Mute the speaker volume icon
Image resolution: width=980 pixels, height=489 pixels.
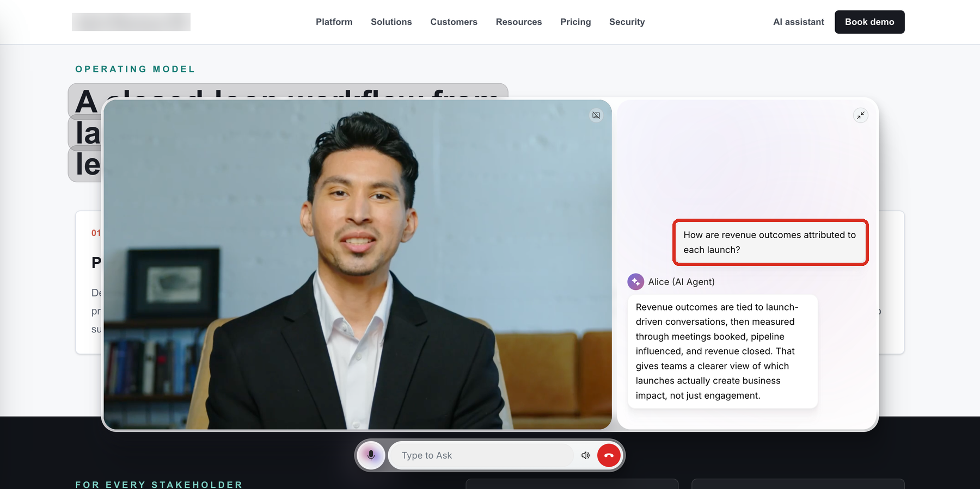(x=585, y=455)
